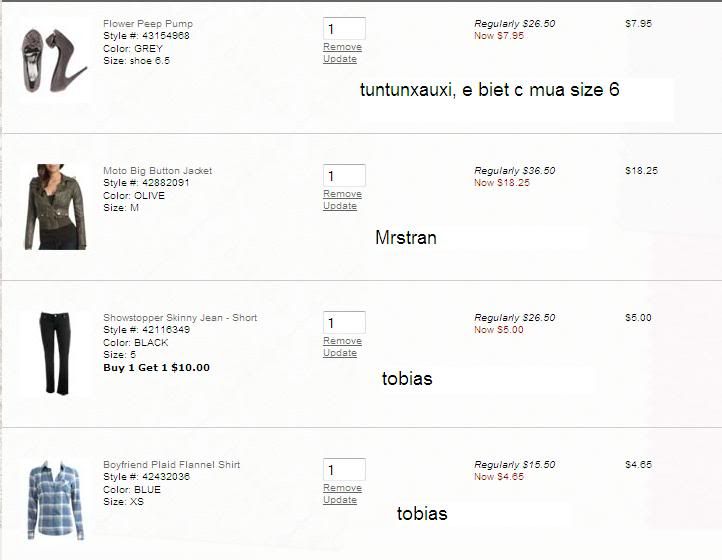
Task: Open the Flower Peep Pump product link
Action: tap(148, 23)
